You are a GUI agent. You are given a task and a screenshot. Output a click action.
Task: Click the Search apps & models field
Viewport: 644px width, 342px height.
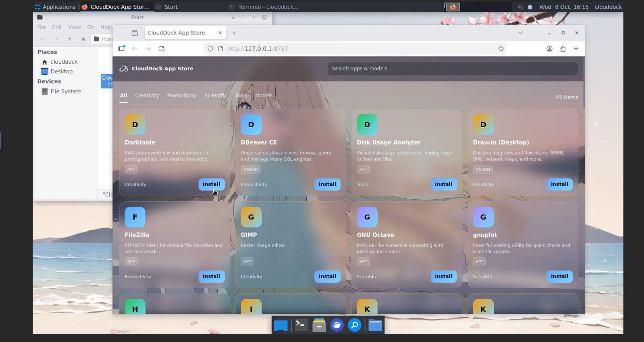[452, 69]
